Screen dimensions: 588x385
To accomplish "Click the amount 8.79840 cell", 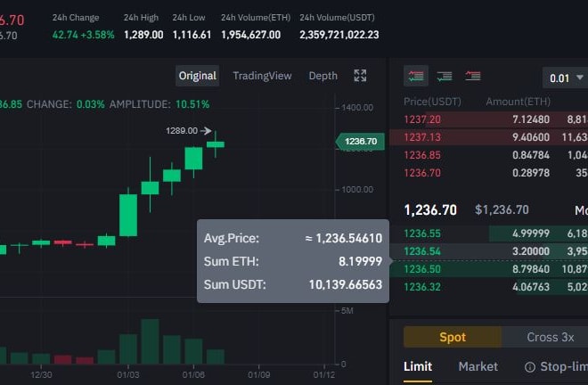I will [531, 269].
